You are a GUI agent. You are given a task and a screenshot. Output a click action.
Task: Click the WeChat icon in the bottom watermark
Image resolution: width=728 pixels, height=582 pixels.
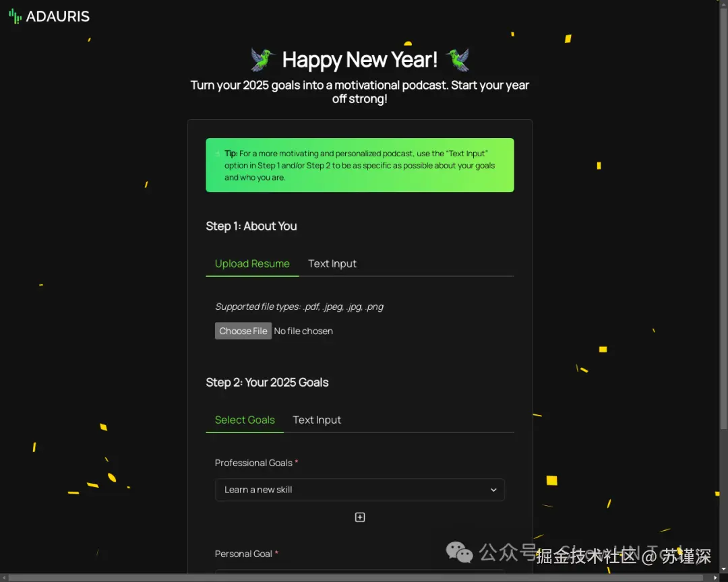click(x=459, y=553)
